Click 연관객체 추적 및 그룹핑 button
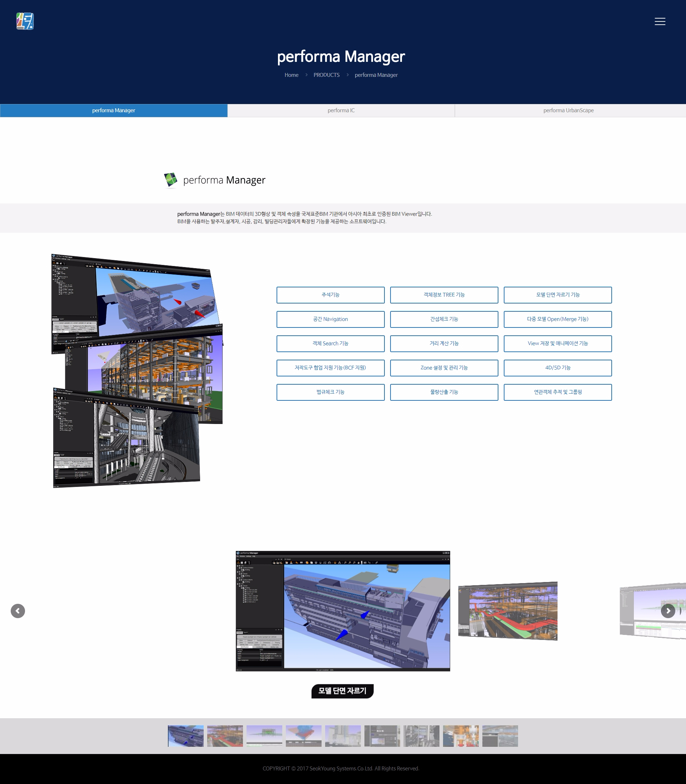This screenshot has width=686, height=784. point(558,392)
